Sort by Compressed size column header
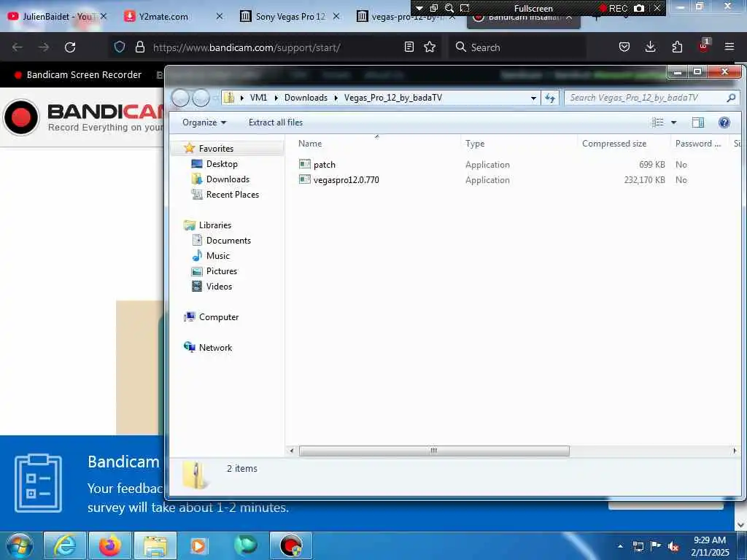 pyautogui.click(x=614, y=144)
